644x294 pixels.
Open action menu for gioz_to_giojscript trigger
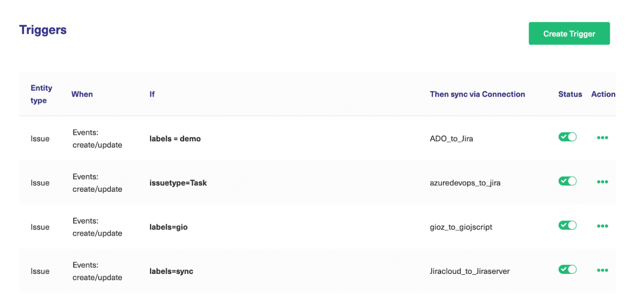(602, 226)
